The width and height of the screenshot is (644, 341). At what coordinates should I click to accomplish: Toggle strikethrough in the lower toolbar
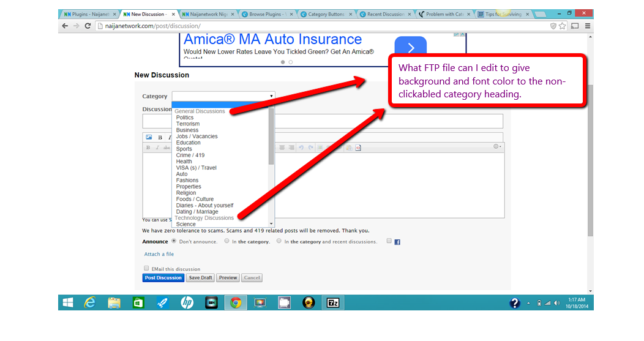(167, 148)
